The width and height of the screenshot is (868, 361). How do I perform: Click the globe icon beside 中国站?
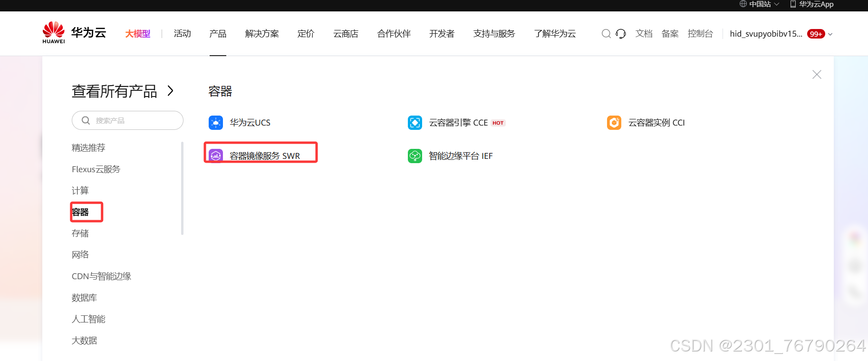pos(743,4)
